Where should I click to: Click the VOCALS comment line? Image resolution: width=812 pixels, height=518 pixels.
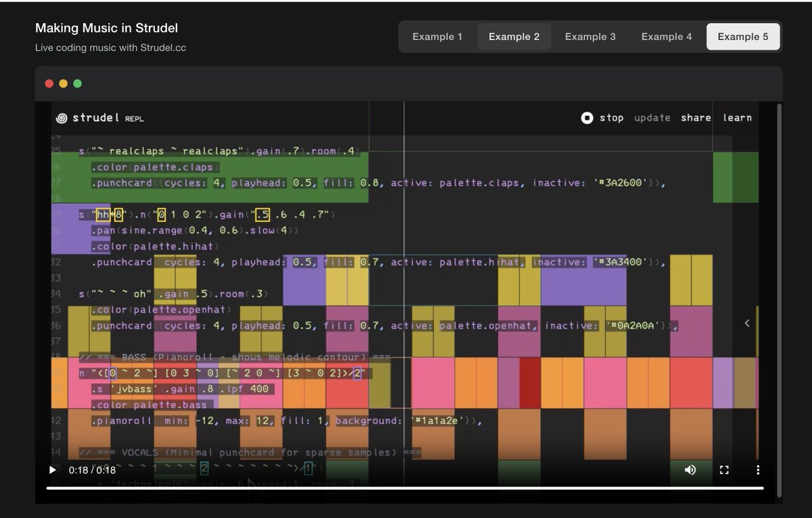(250, 452)
